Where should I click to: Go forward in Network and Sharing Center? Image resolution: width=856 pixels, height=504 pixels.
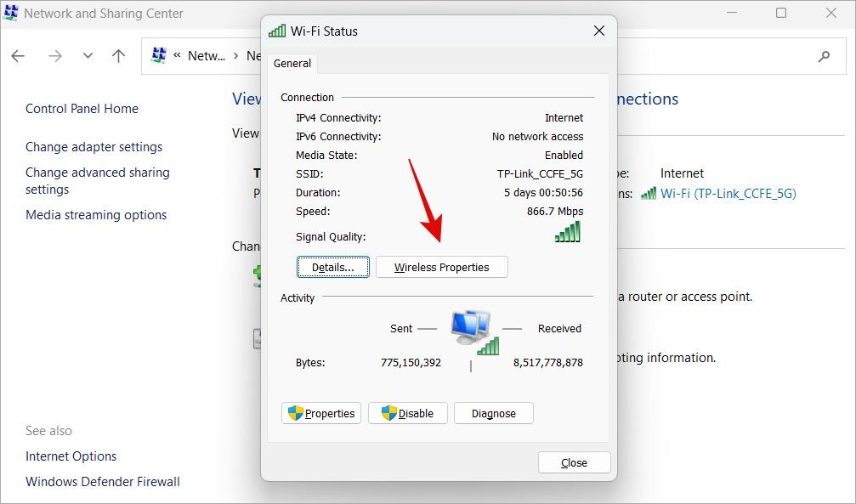tap(55, 56)
